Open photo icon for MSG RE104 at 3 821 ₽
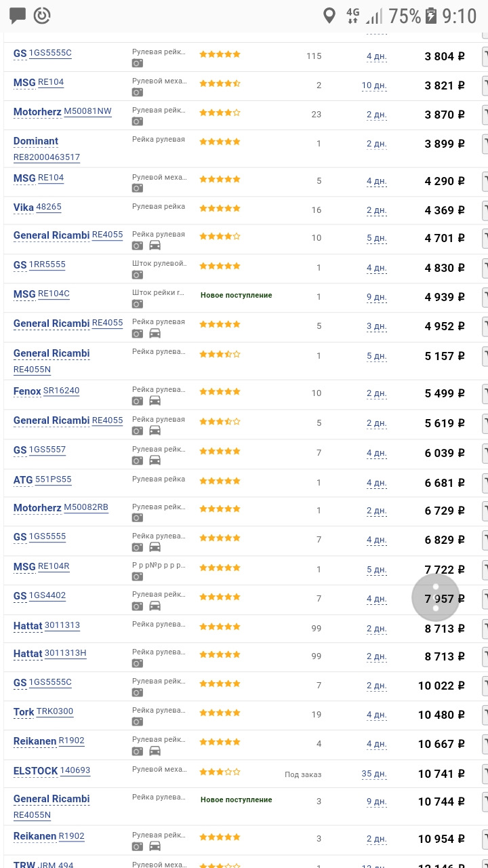Viewport: 488px width, 868px height. click(x=137, y=92)
